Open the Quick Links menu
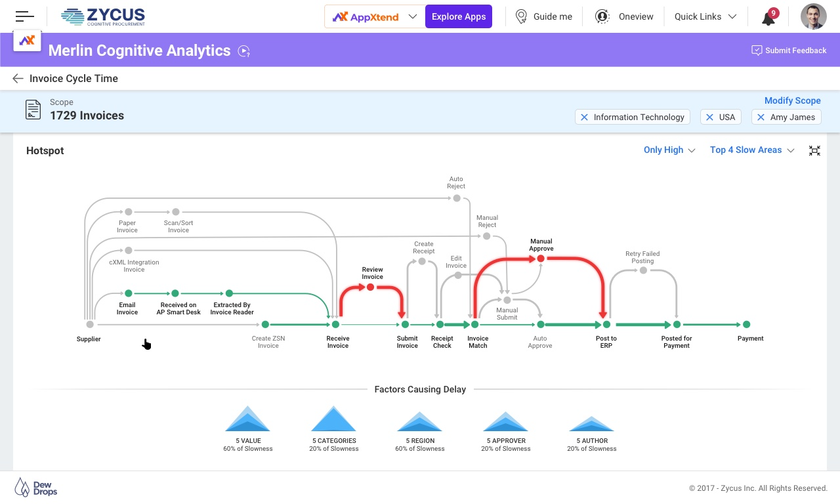 705,16
